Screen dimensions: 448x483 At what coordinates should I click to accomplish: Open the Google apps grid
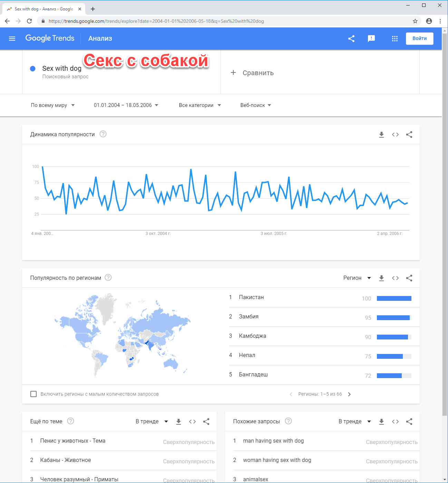click(x=395, y=39)
